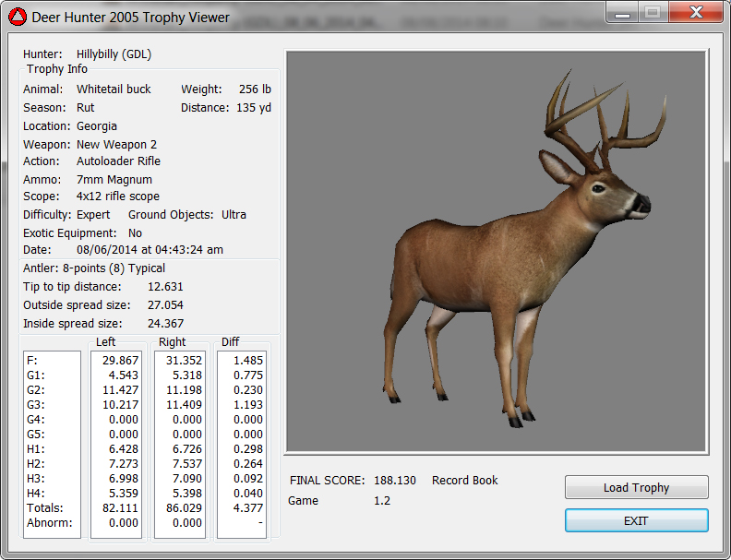The width and height of the screenshot is (731, 560).
Task: Select Right F value 31.352
Action: [x=183, y=360]
